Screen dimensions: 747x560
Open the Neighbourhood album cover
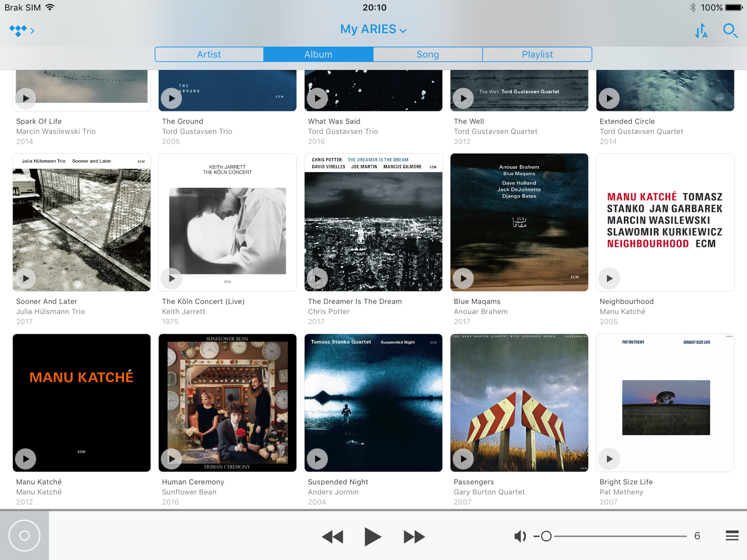point(665,222)
